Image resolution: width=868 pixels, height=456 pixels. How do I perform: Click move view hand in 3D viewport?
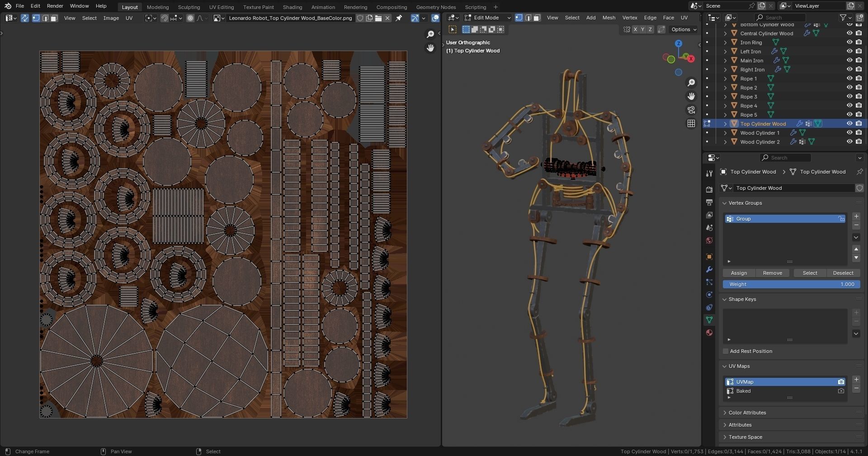point(691,96)
